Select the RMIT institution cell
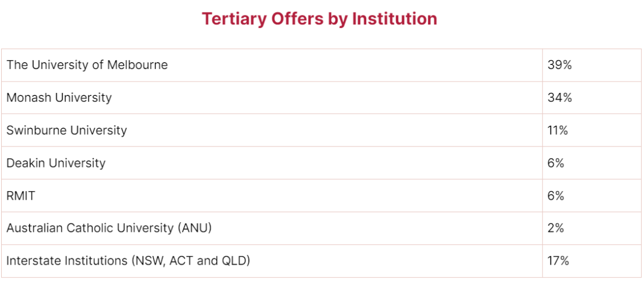Viewport: 644px width, 283px height. click(272, 196)
